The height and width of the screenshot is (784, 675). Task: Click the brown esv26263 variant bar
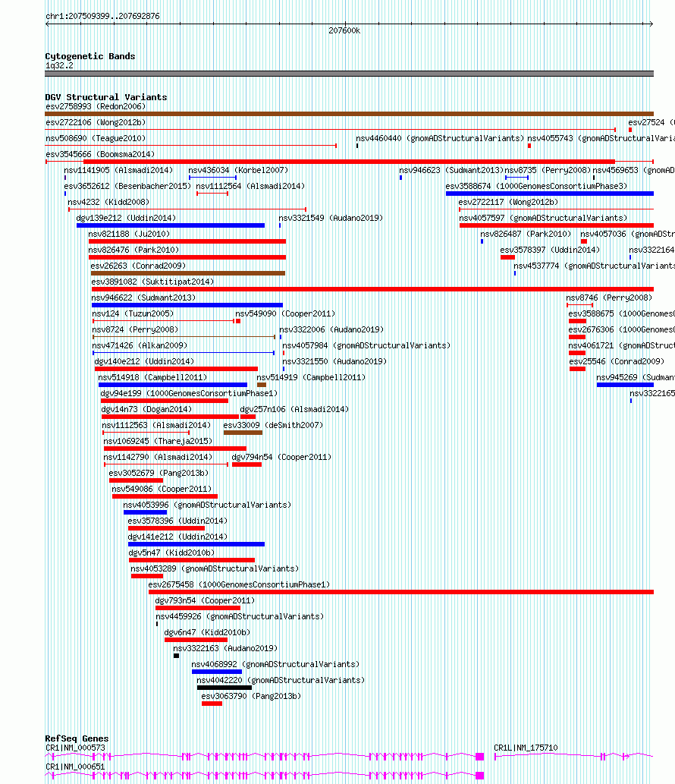coord(188,273)
